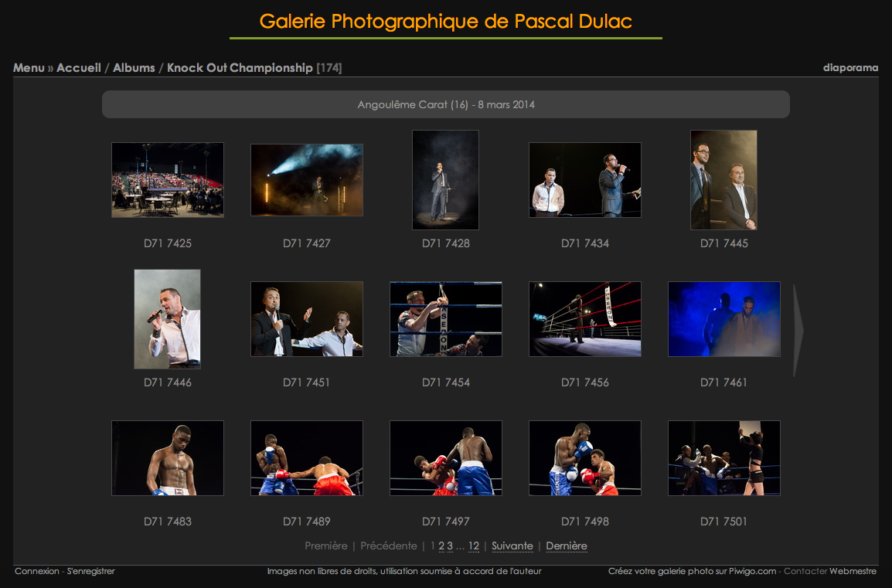Open thumbnail D71 7456 of the ring
Screen dimensions: 892x588
point(585,319)
